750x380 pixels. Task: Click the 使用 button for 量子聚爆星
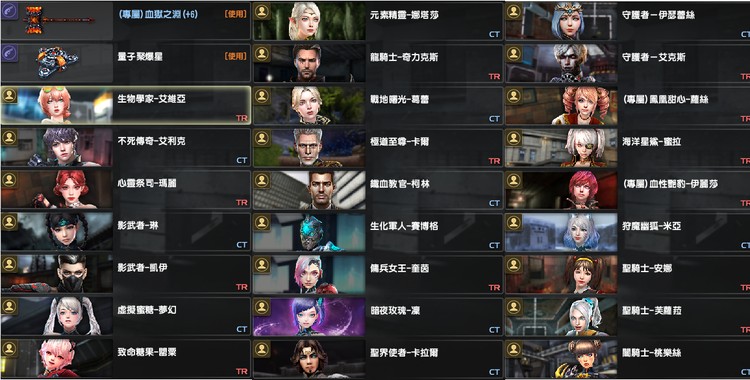coord(235,56)
